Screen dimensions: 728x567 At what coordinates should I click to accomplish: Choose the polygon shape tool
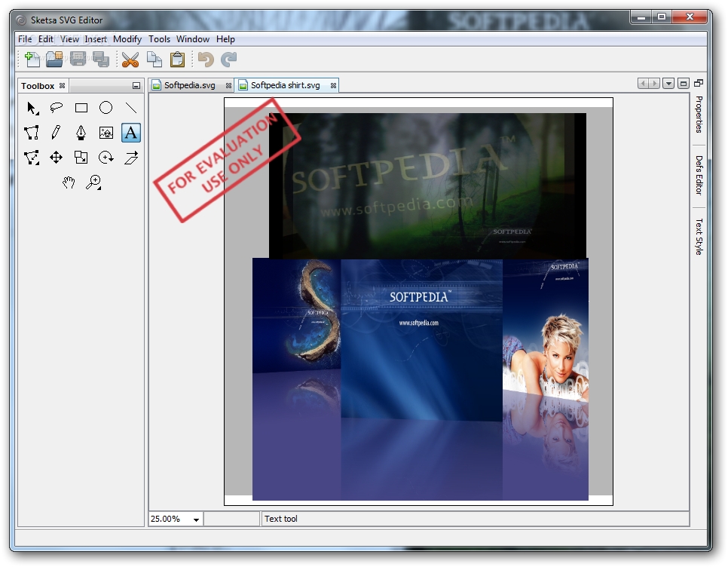point(32,133)
